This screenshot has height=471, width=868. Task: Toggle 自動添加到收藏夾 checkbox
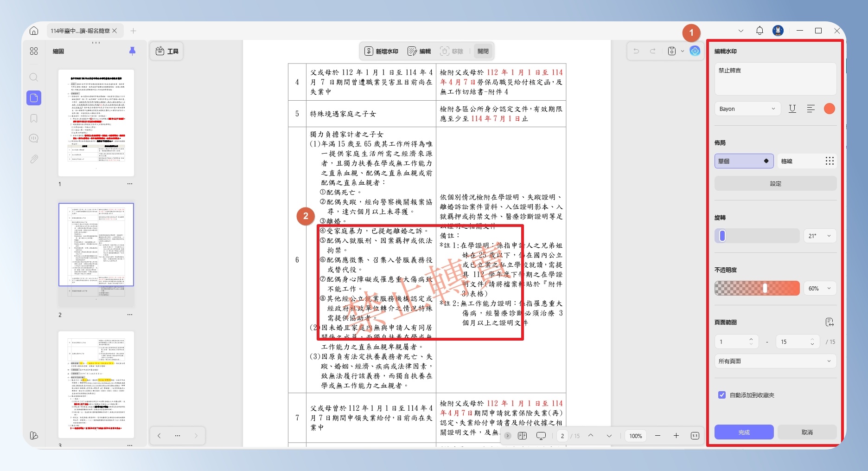(721, 395)
